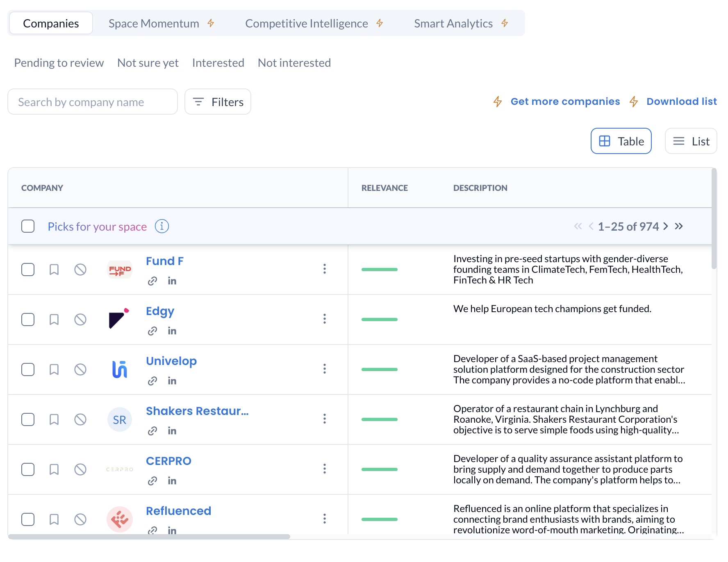Open Shakers Restaurant LinkedIn icon
The image size is (728, 562).
[172, 431]
